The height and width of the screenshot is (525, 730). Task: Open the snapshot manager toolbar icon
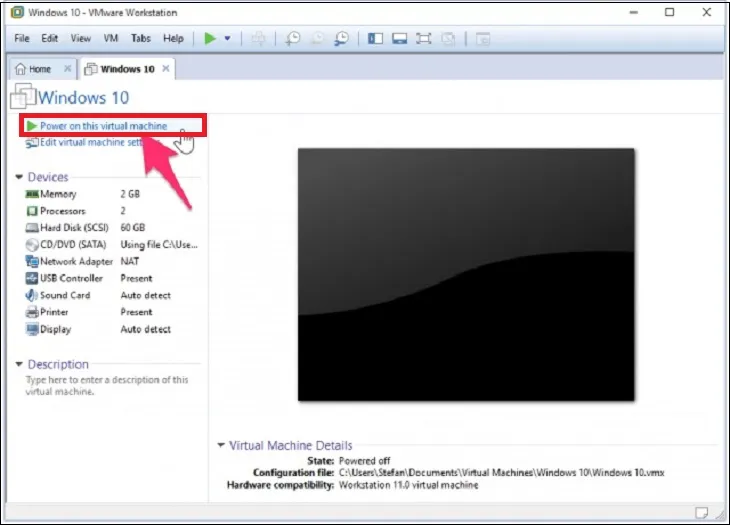[x=342, y=39]
